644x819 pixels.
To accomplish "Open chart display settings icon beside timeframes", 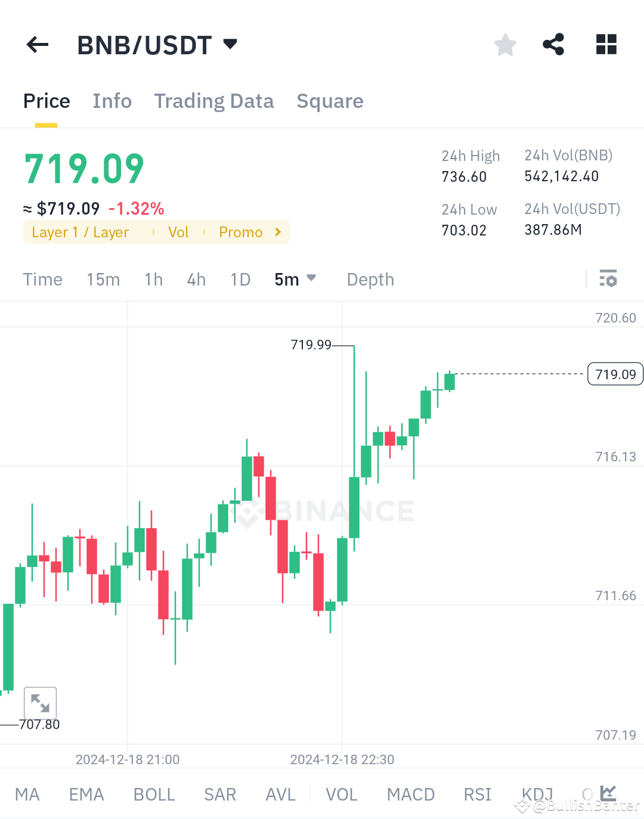I will coord(608,278).
